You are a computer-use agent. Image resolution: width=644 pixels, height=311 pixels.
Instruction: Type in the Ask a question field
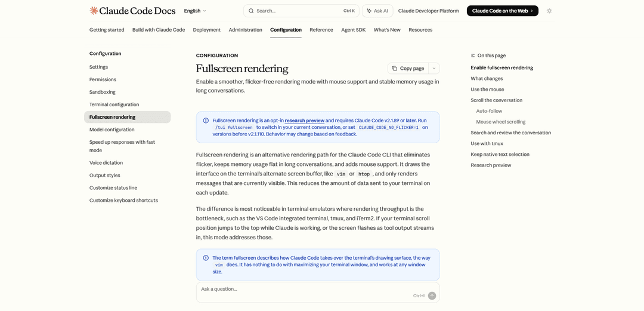[304, 290]
